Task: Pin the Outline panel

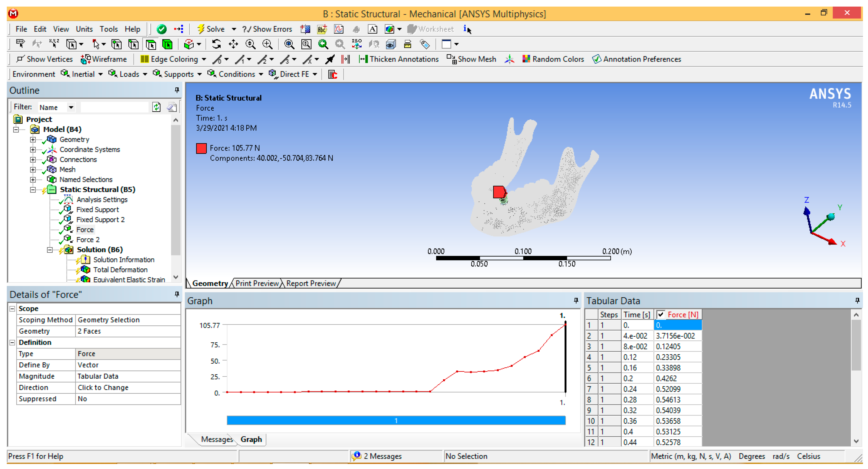Action: point(176,90)
